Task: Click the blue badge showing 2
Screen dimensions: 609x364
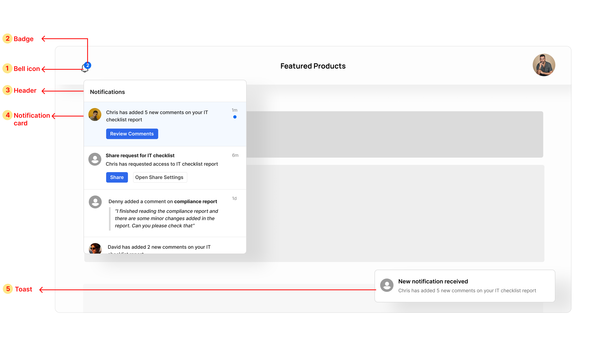Action: [88, 65]
